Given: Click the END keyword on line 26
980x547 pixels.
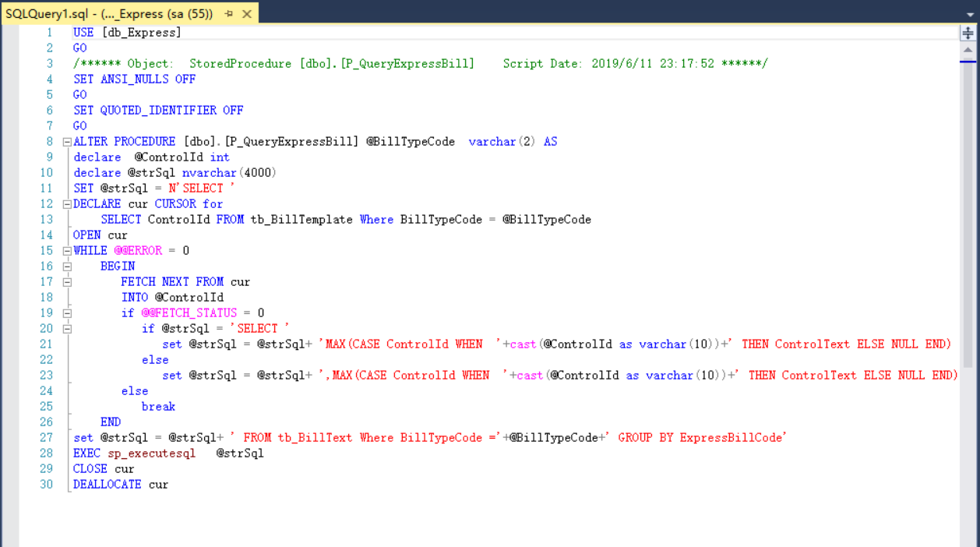Looking at the screenshot, I should (111, 422).
